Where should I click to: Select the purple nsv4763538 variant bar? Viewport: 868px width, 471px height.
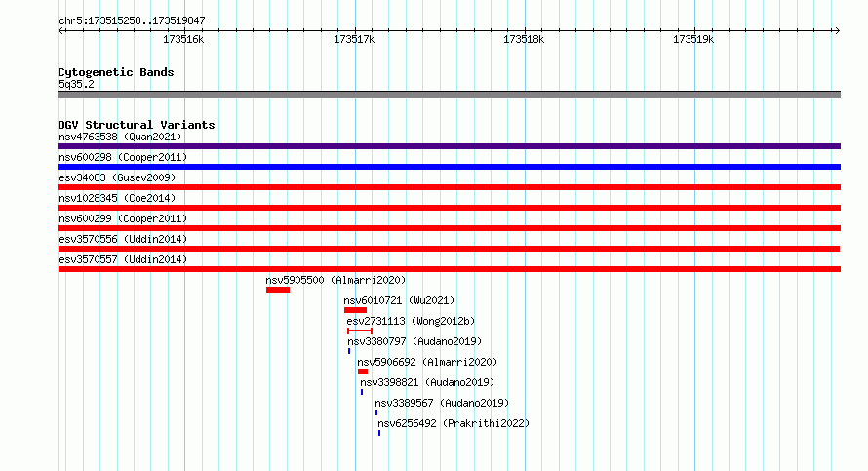tap(449, 146)
